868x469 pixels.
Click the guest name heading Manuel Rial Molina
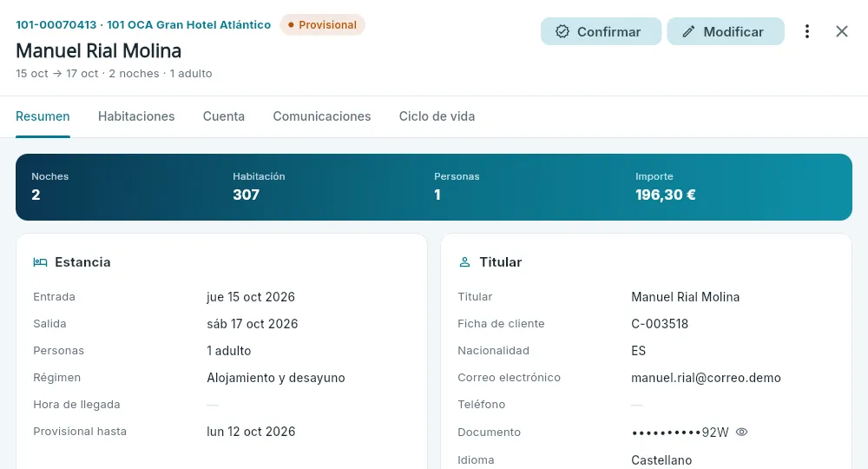[99, 51]
